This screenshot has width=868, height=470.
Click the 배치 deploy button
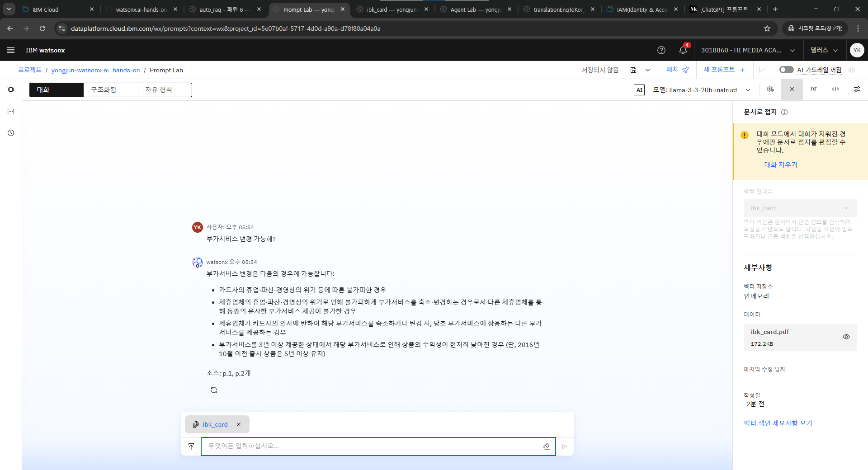click(677, 70)
